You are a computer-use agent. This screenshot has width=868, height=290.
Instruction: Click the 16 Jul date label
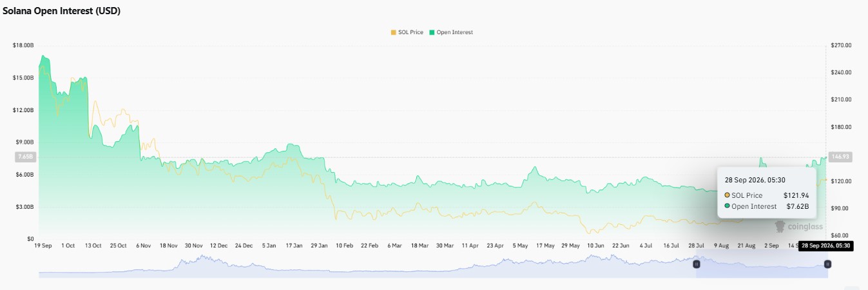click(671, 246)
